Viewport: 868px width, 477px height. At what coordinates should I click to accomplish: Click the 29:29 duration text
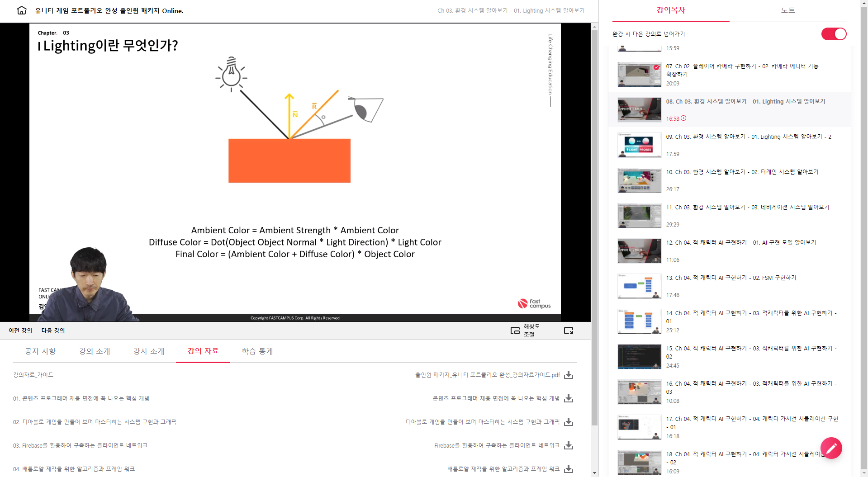(673, 225)
